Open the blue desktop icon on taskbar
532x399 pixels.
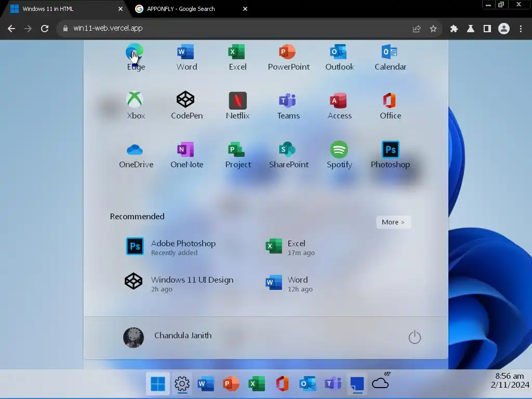tap(357, 384)
